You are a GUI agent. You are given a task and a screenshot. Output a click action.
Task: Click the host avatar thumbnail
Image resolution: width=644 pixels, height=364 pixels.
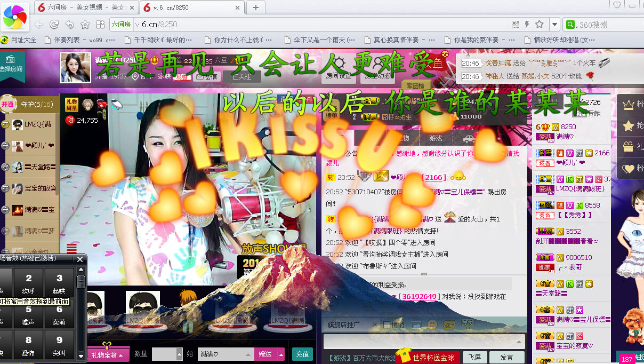76,68
